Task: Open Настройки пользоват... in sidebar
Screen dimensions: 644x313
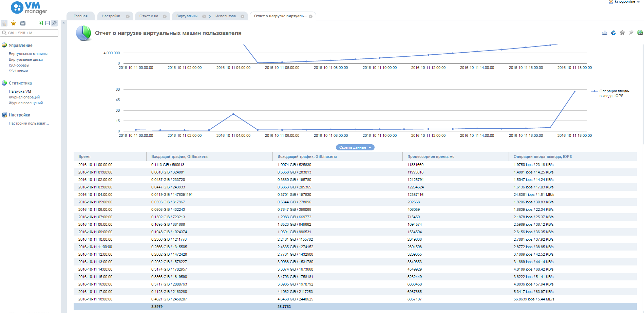Action: point(29,123)
